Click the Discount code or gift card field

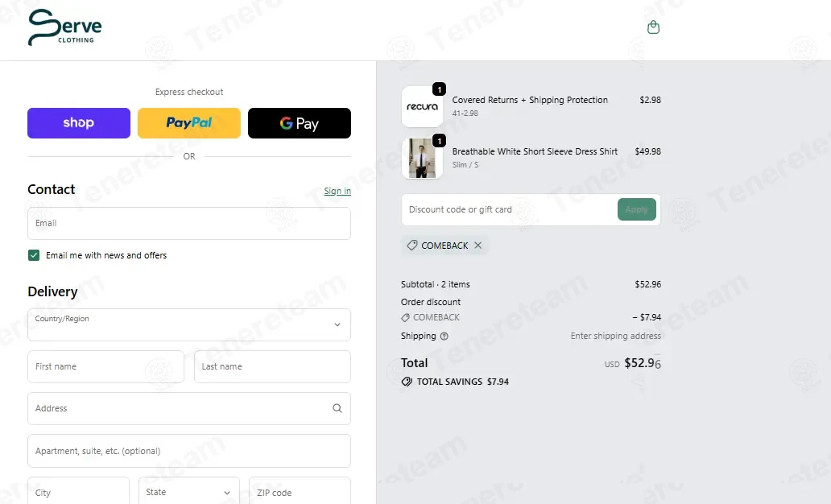coord(509,209)
